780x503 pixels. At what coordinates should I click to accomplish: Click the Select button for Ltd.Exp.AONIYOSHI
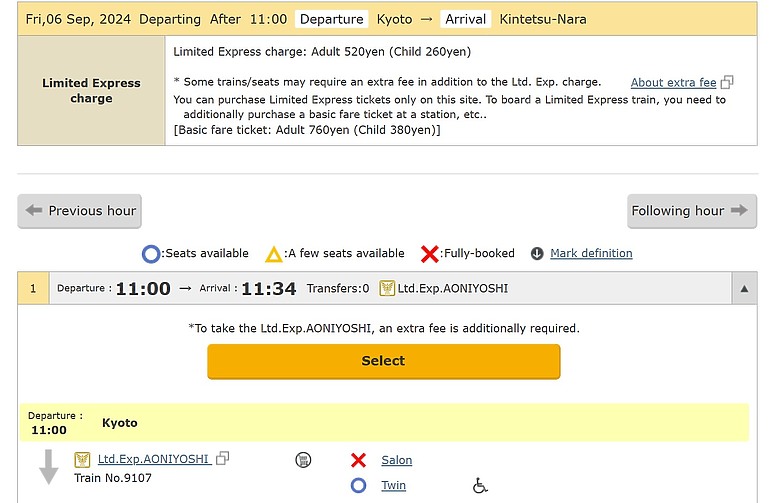point(384,361)
